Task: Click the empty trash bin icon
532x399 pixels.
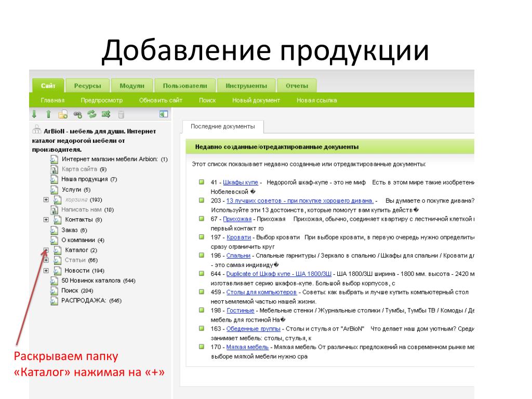Action: click(x=121, y=115)
